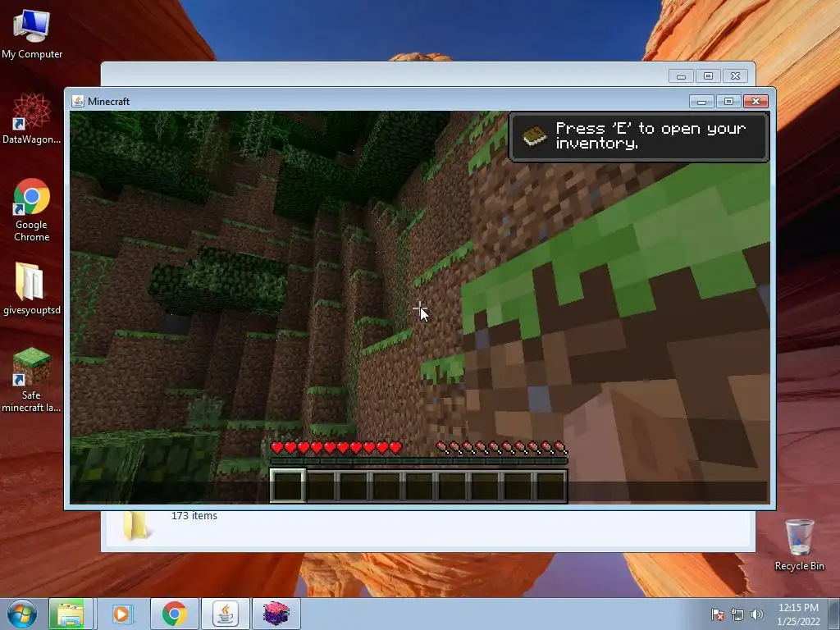Open Windows Media Player from the taskbar
The height and width of the screenshot is (630, 840).
click(x=123, y=614)
